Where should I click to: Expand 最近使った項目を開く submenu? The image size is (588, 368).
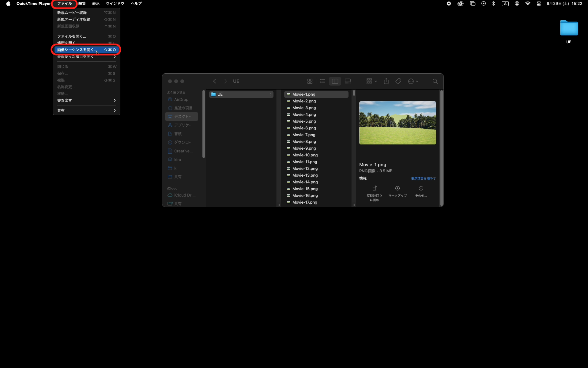click(86, 56)
